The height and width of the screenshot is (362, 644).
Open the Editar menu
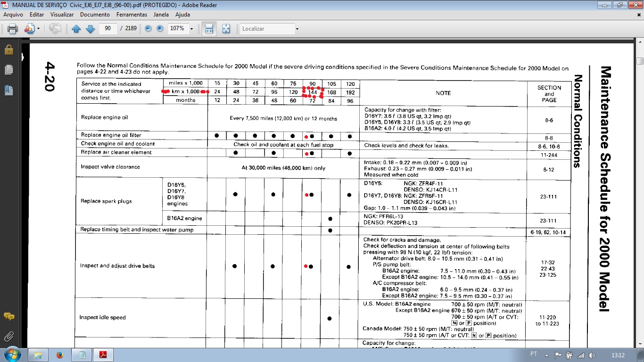point(37,15)
